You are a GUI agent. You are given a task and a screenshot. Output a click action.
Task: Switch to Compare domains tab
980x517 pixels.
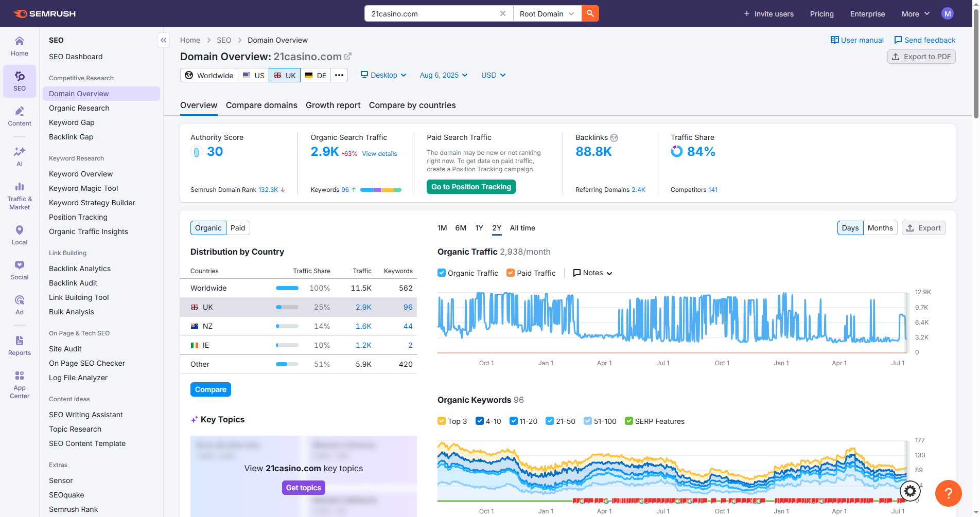point(261,105)
